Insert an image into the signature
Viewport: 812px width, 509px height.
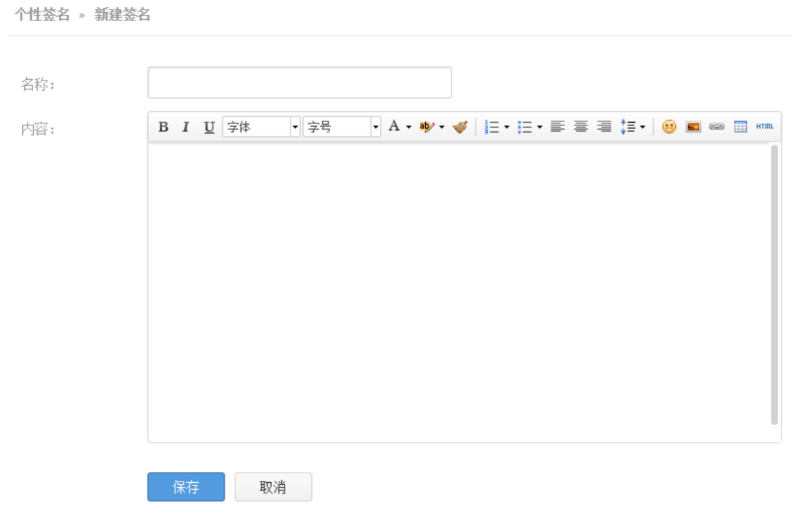point(693,127)
